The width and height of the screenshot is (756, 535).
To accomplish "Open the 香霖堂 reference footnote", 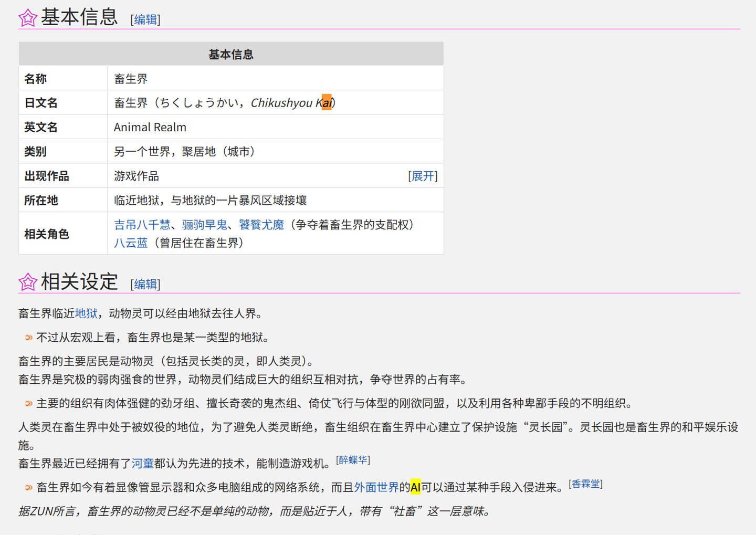I will 586,483.
